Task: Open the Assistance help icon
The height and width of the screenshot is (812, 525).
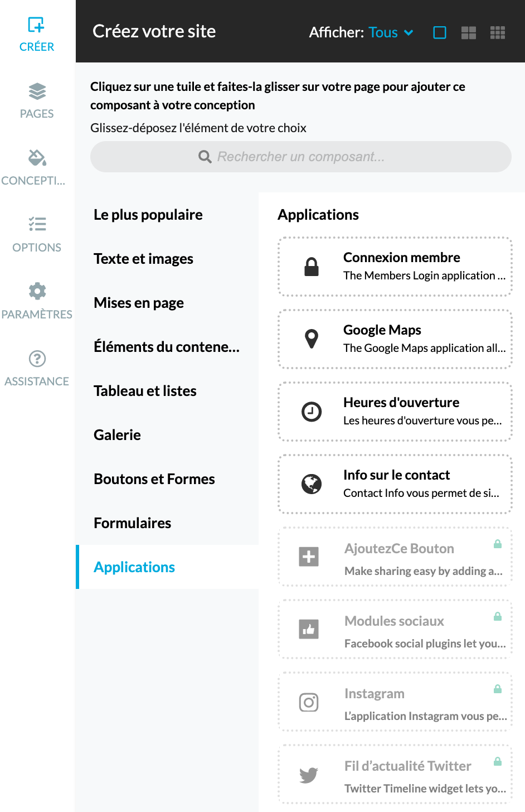Action: point(37,368)
